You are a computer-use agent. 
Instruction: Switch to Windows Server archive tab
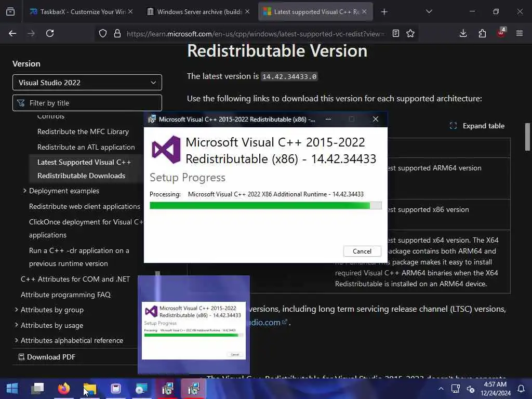198,12
